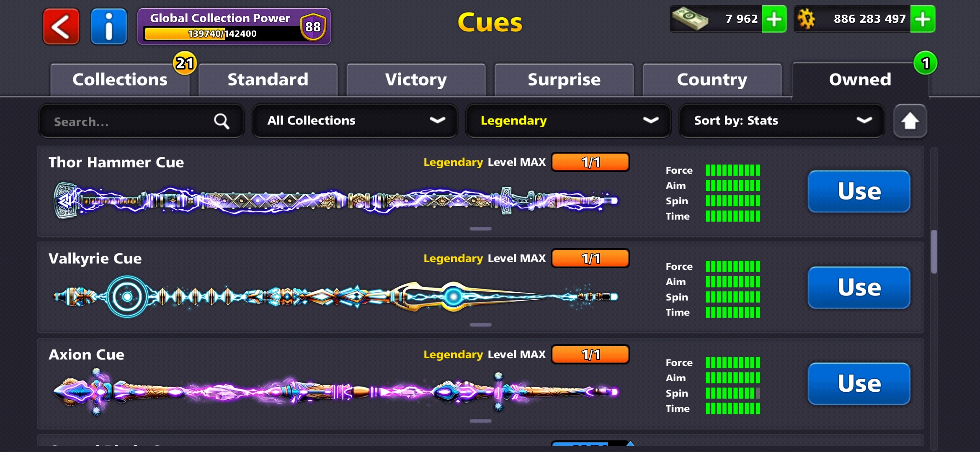The image size is (980, 452).
Task: Open the blue info button
Action: (x=109, y=26)
